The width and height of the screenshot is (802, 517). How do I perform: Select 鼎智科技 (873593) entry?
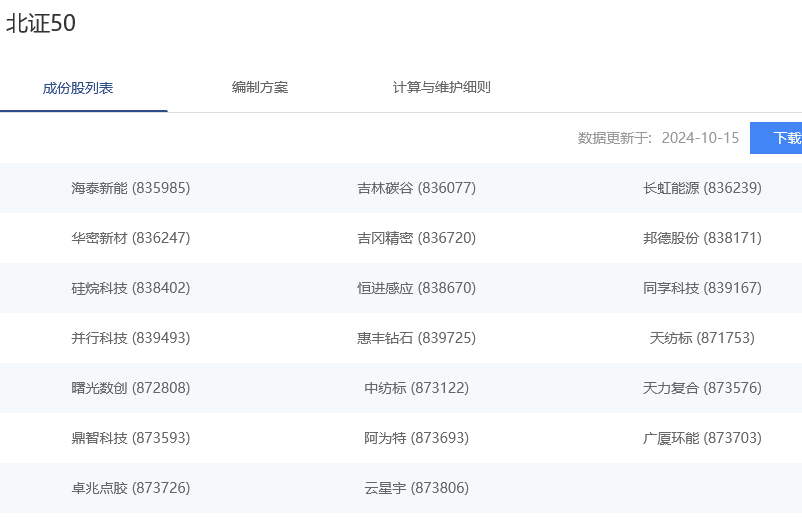[x=131, y=438]
